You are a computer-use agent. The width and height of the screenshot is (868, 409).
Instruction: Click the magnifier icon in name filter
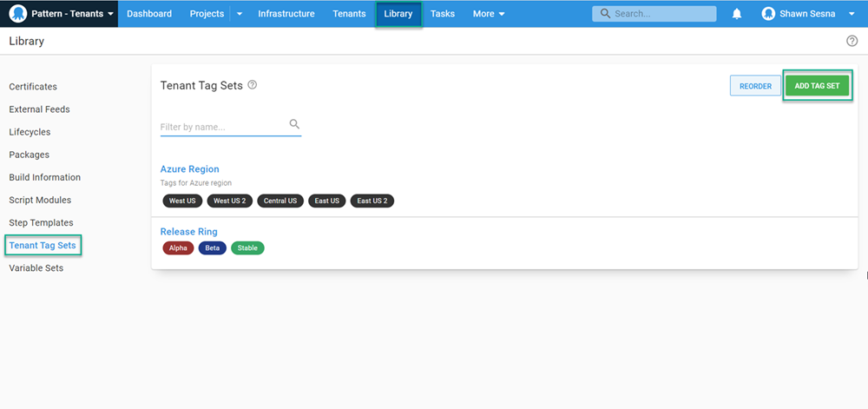[x=294, y=125]
